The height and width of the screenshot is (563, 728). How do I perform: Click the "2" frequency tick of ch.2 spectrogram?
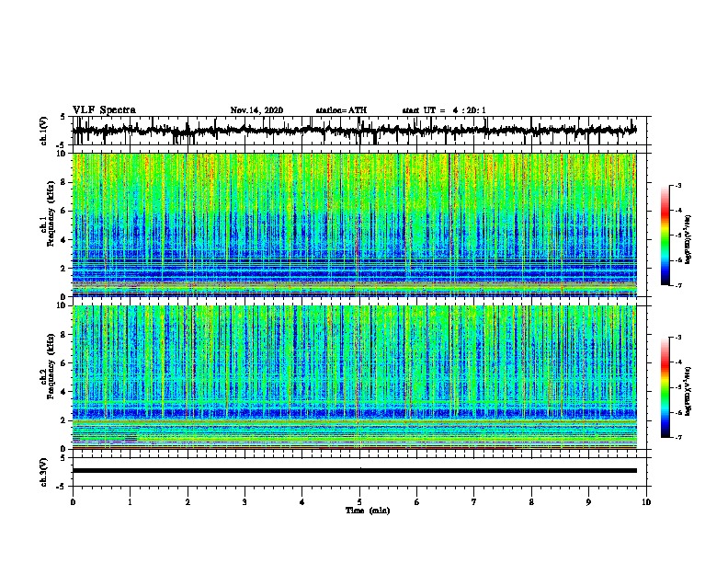pyautogui.click(x=63, y=420)
